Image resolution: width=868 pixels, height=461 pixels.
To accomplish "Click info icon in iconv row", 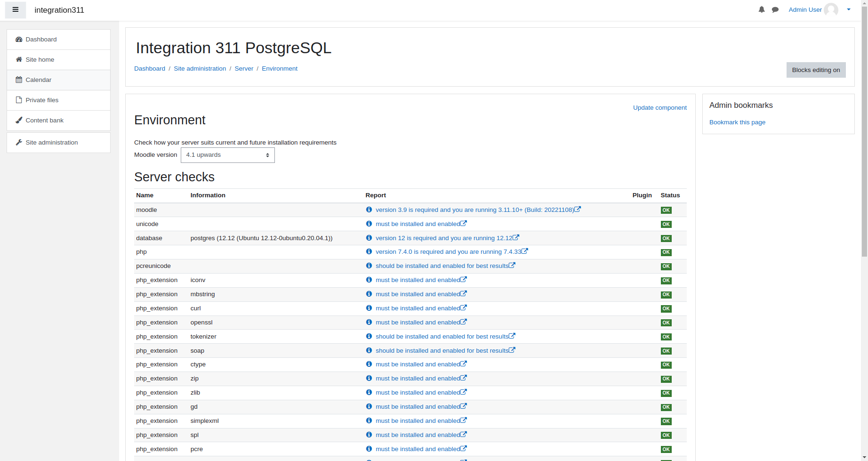I will coord(369,280).
